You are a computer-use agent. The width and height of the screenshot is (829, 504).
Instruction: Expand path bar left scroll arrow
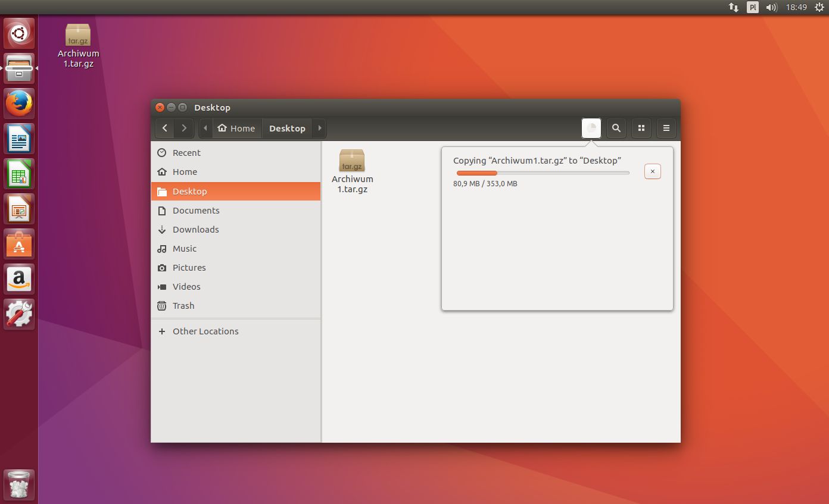coord(205,128)
